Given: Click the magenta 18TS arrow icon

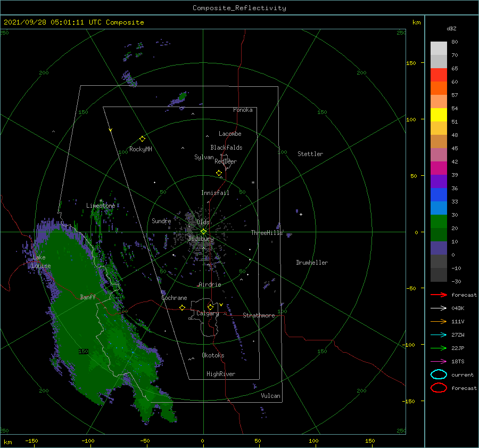Looking at the screenshot, I should click(x=439, y=362).
